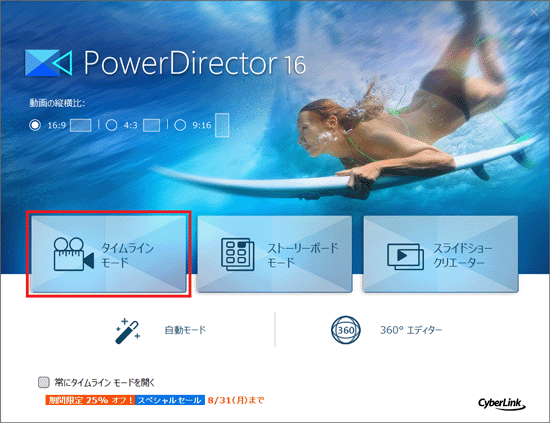Open the 期間限定 25% オフ sale banner
This screenshot has width=550, height=423.
(90, 400)
